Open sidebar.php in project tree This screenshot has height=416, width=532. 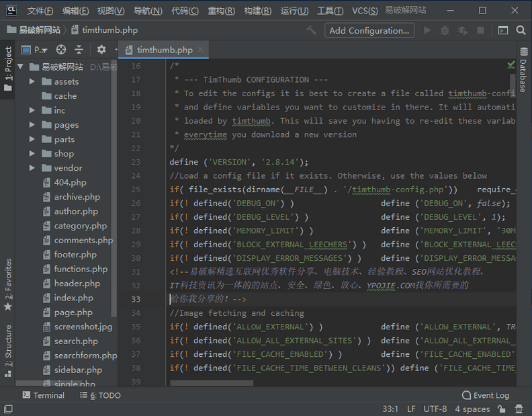pyautogui.click(x=73, y=370)
